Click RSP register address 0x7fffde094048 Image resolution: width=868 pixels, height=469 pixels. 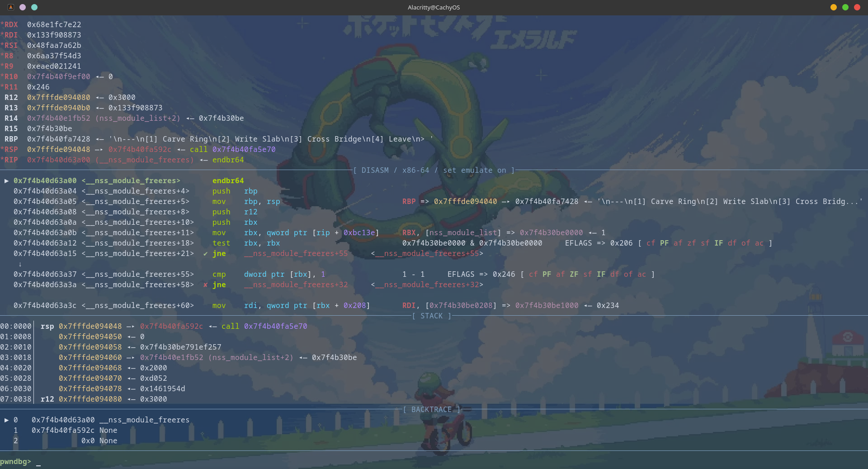point(59,149)
